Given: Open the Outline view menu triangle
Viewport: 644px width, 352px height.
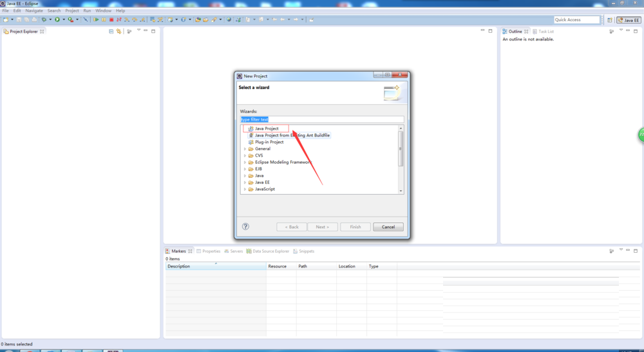Looking at the screenshot, I should (621, 30).
